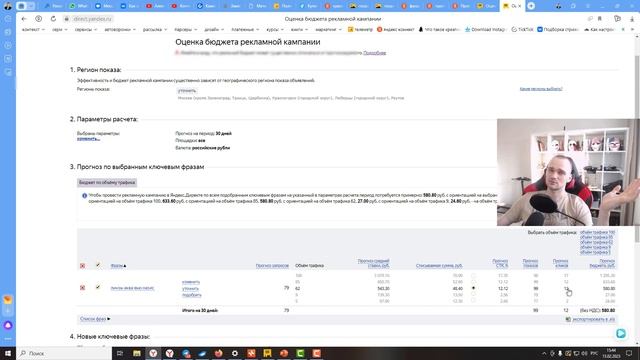The height and width of the screenshot is (360, 640).
Task: Sort by 'Прогноз бюджета' column header
Action: click(602, 263)
